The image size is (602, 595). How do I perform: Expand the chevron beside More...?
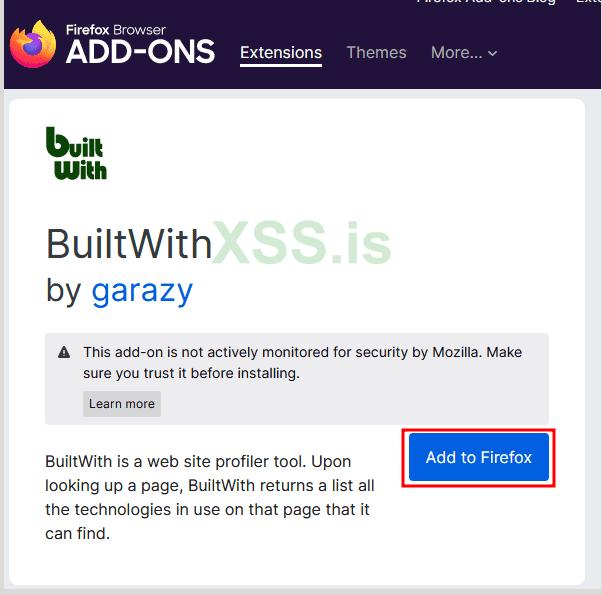coord(493,53)
